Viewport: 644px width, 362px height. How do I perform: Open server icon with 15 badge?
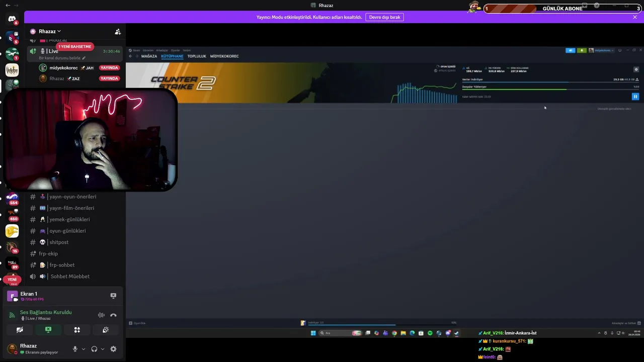[x=12, y=247]
